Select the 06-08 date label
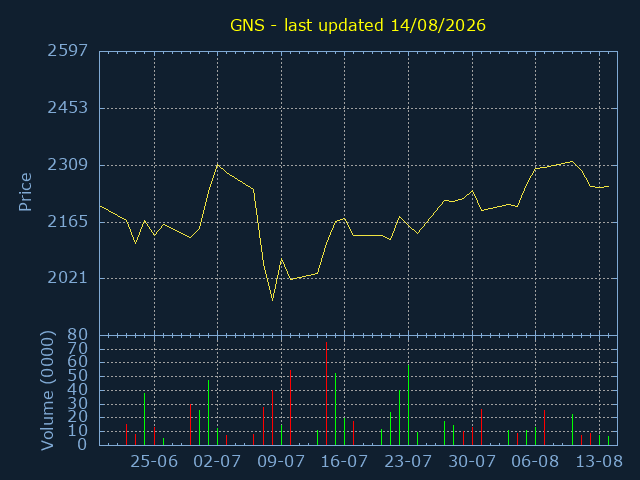The height and width of the screenshot is (480, 640). point(535,462)
